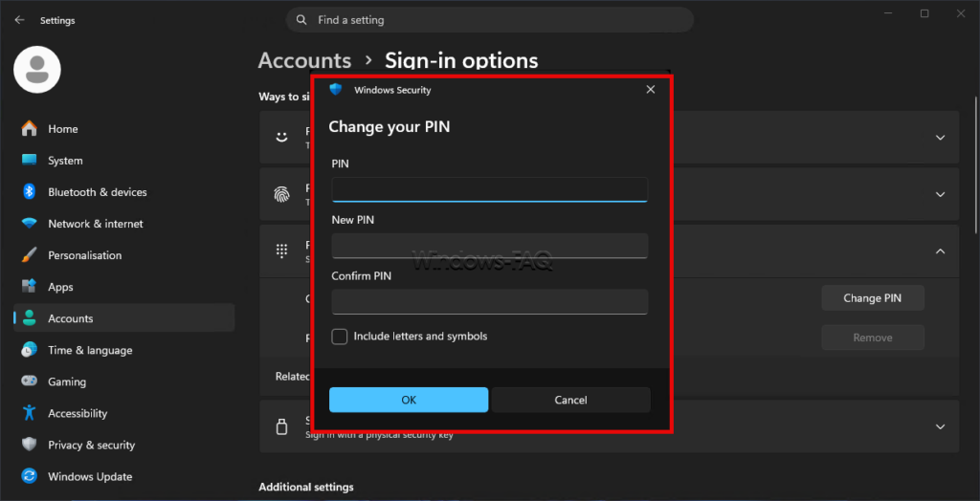Open the Accessibility figure icon

pos(30,413)
